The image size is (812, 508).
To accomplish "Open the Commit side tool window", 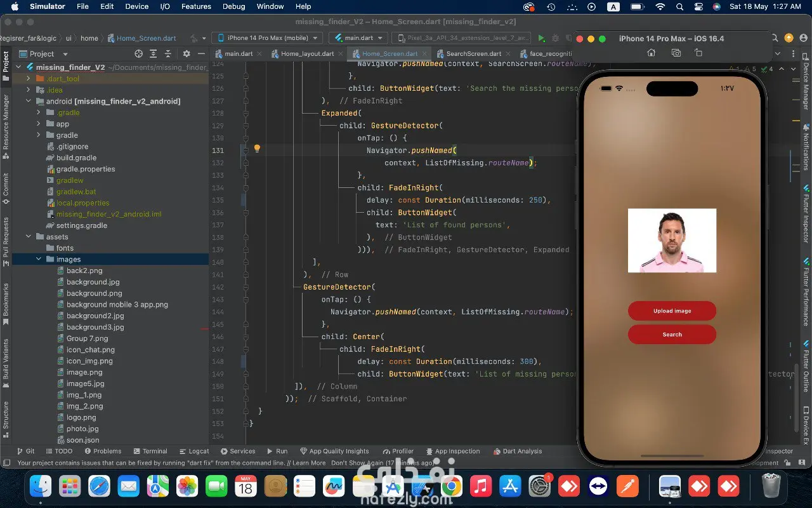I will coord(6,188).
